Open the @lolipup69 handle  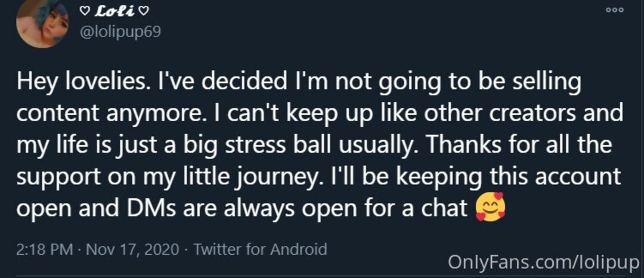pyautogui.click(x=119, y=31)
